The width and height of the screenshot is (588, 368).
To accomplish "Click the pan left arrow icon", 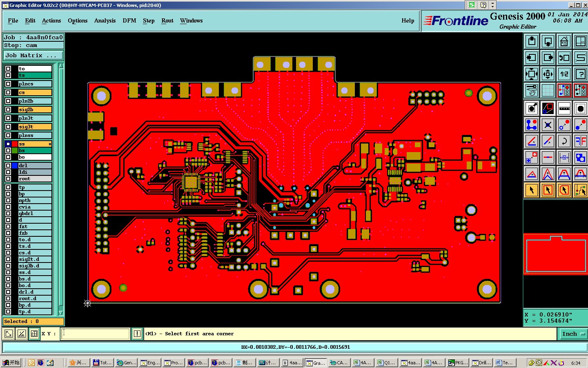I will pos(531,58).
